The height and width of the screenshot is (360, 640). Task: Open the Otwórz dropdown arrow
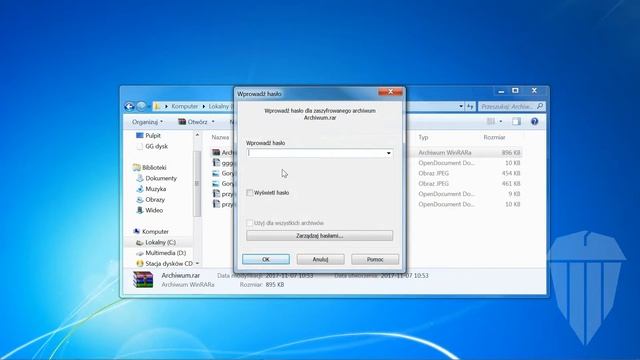pyautogui.click(x=213, y=122)
